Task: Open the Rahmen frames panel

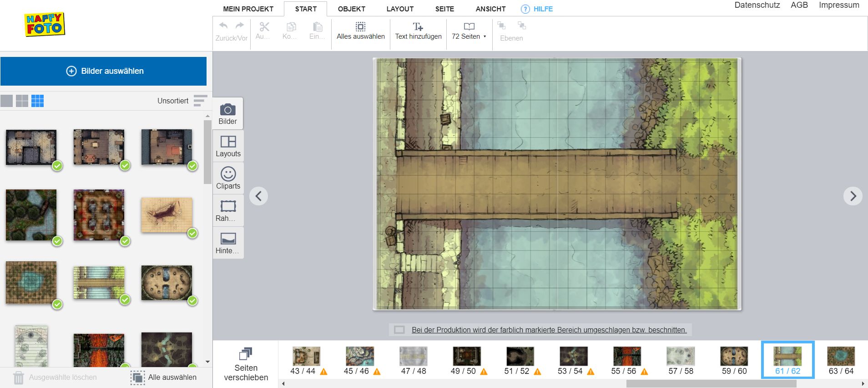Action: click(228, 210)
